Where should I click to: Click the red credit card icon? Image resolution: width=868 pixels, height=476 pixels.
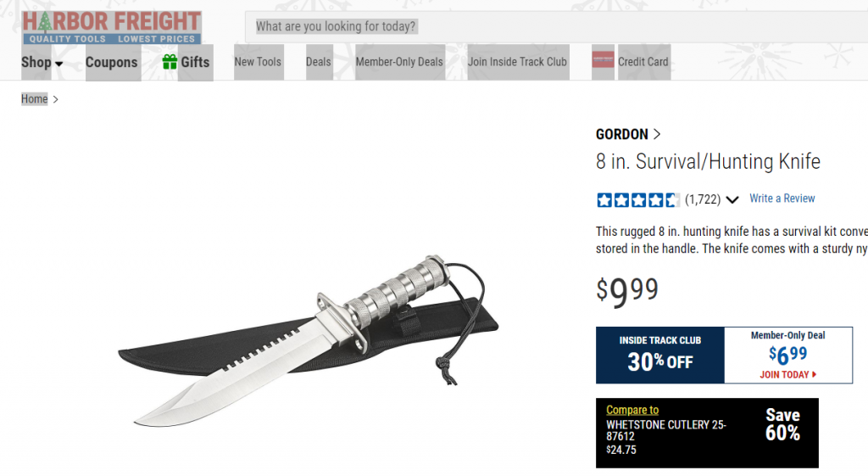pos(603,59)
